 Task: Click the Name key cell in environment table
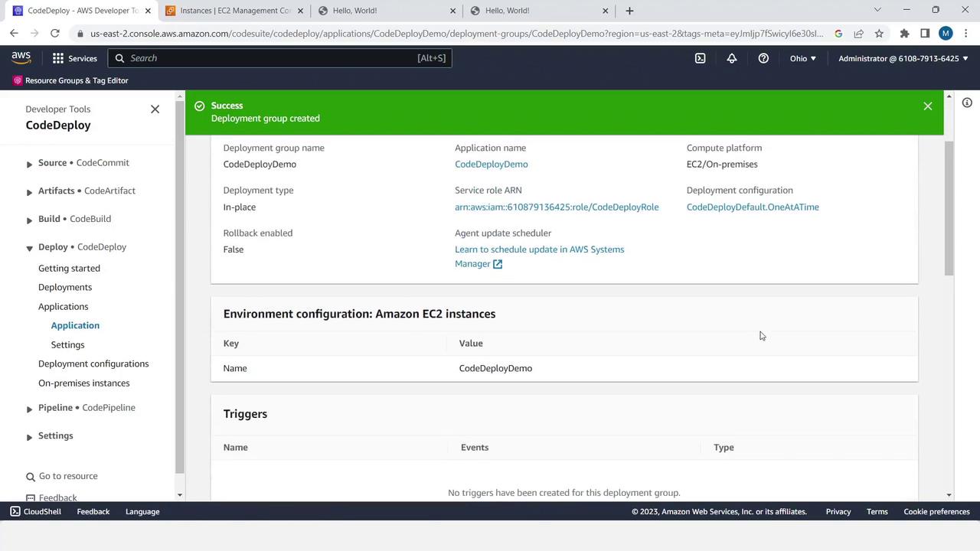[235, 368]
